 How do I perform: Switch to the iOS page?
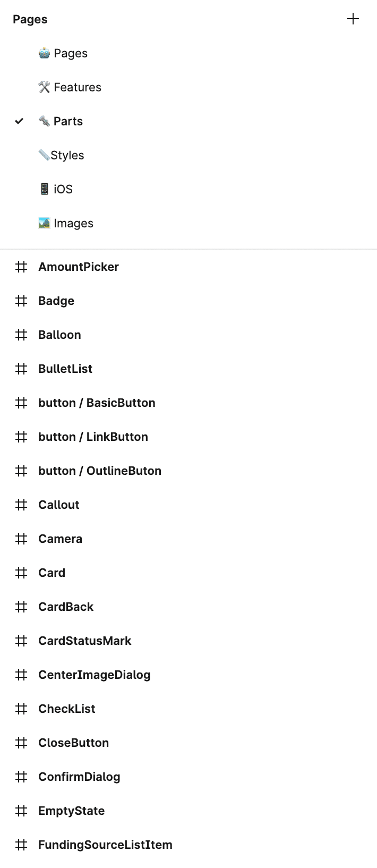point(55,189)
